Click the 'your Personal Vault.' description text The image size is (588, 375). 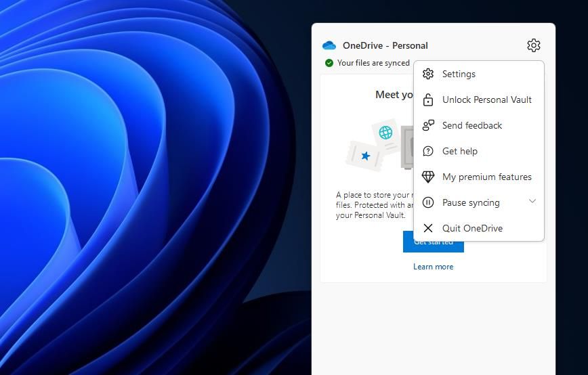(371, 215)
